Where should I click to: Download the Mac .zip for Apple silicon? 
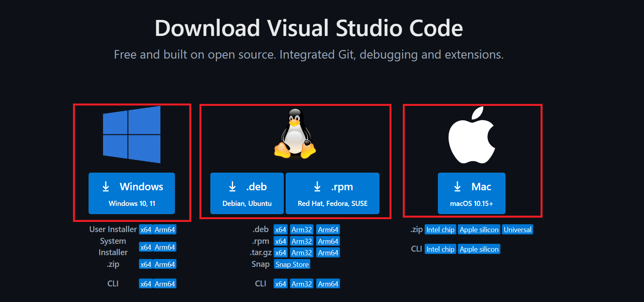479,230
